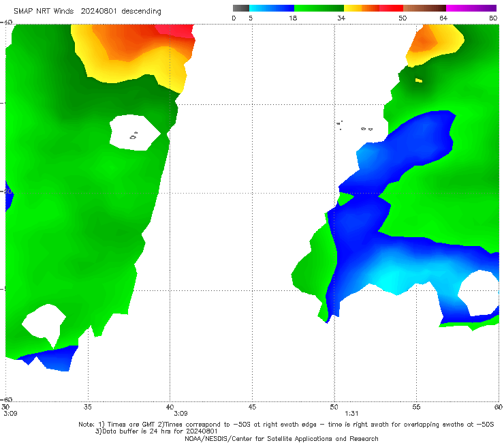
Task: Click swath time '3:09' below longitude 40
Action: coord(180,414)
